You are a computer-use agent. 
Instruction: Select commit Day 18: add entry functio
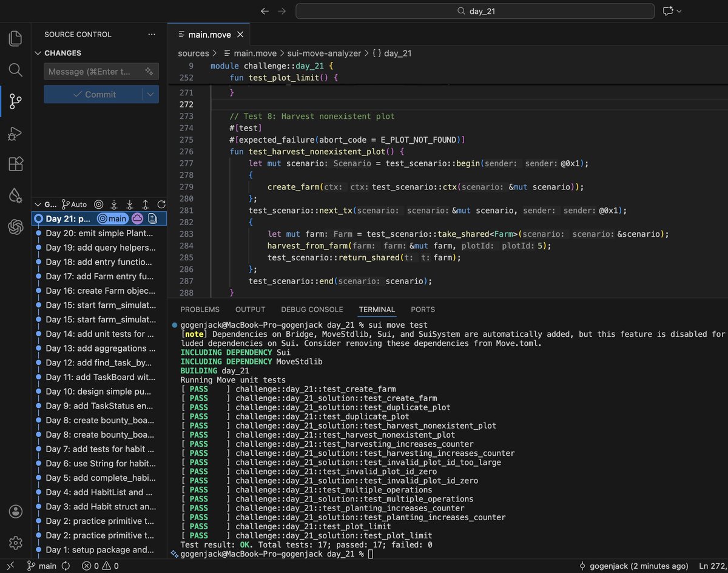[x=99, y=262]
